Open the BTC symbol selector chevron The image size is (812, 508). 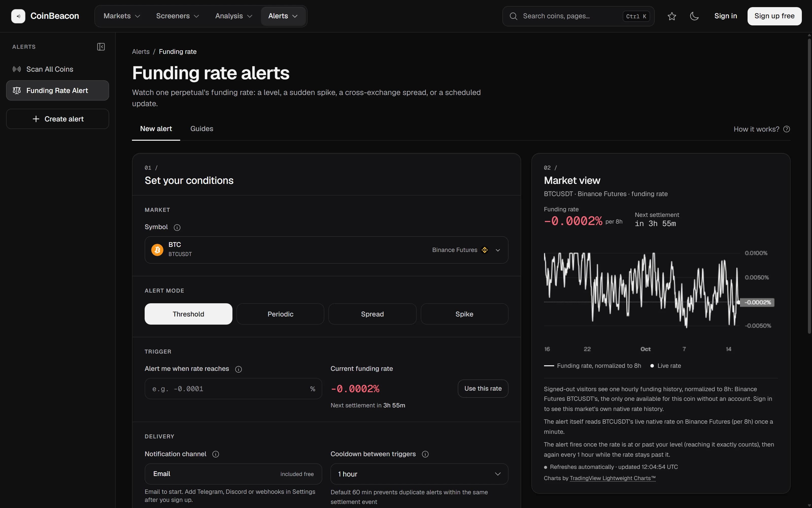point(498,250)
